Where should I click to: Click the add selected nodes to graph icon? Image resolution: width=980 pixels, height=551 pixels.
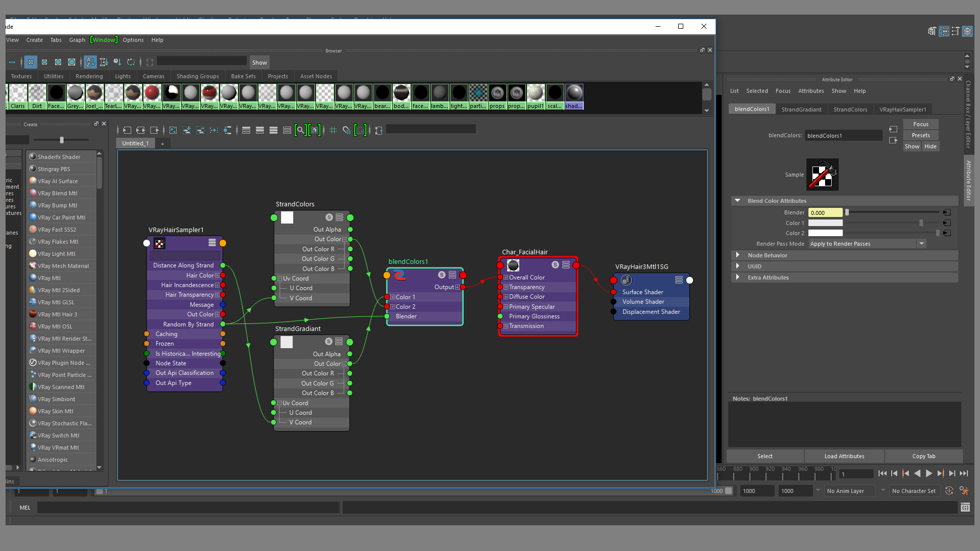pyautogui.click(x=187, y=130)
